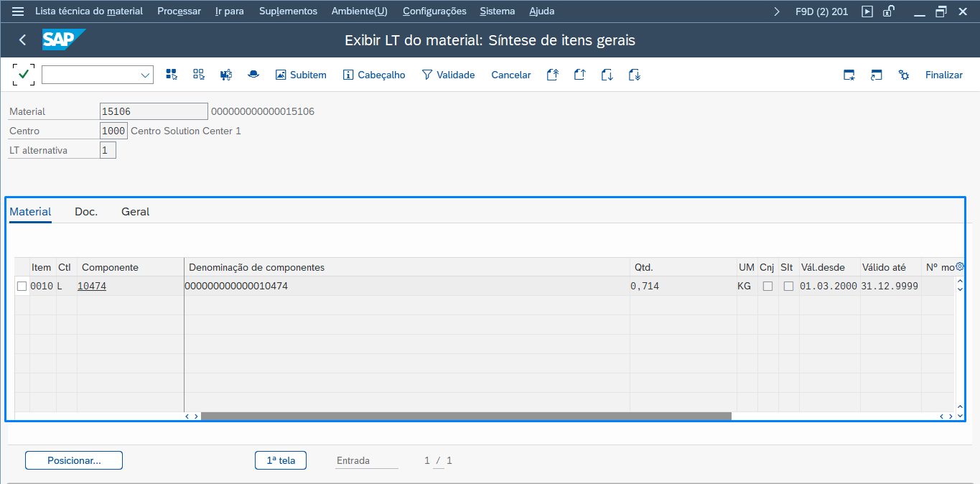Switch to the Material tab
The image size is (980, 484).
pyautogui.click(x=30, y=212)
